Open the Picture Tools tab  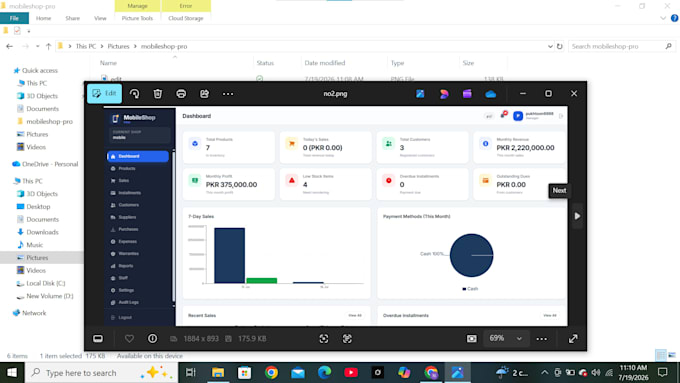point(137,18)
